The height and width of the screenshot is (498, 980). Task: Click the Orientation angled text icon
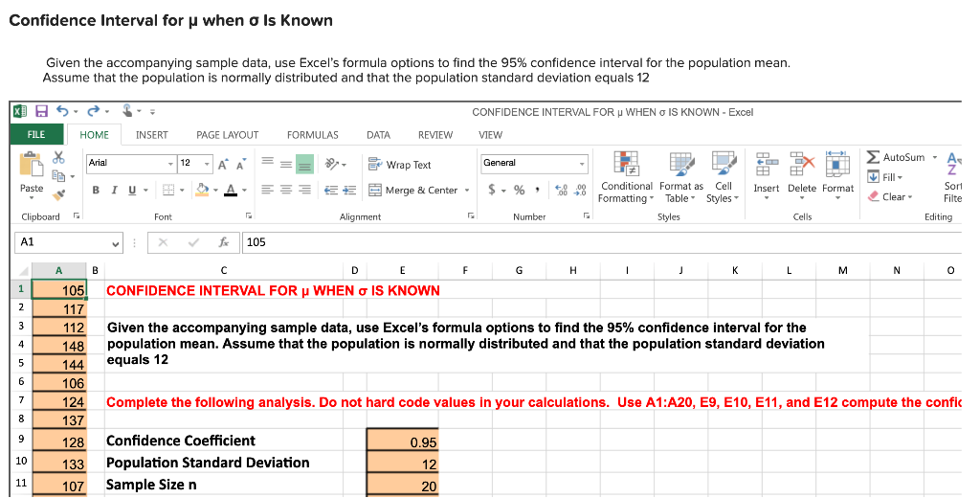tap(332, 164)
